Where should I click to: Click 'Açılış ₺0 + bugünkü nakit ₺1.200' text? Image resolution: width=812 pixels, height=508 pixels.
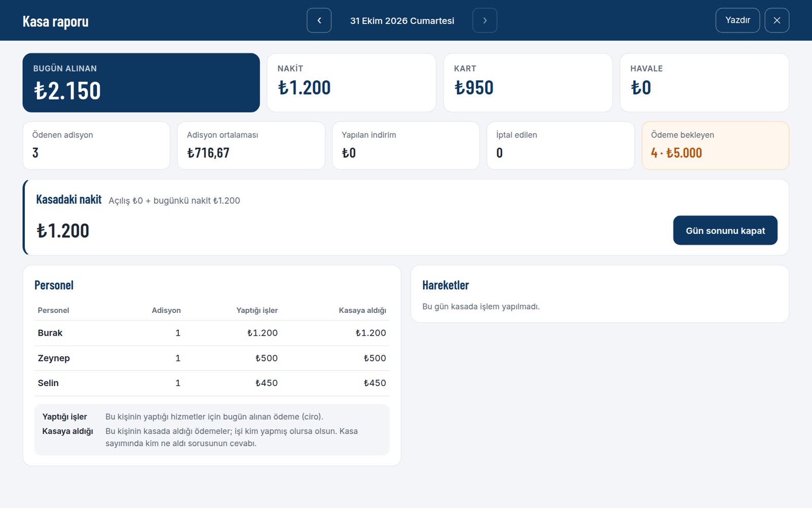point(174,201)
